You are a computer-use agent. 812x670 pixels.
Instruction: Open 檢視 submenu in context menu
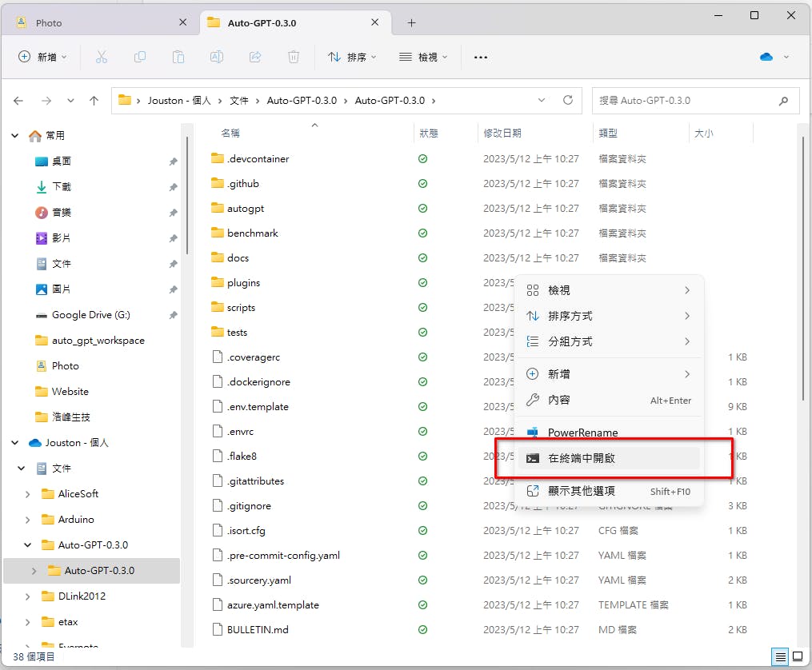coord(609,290)
